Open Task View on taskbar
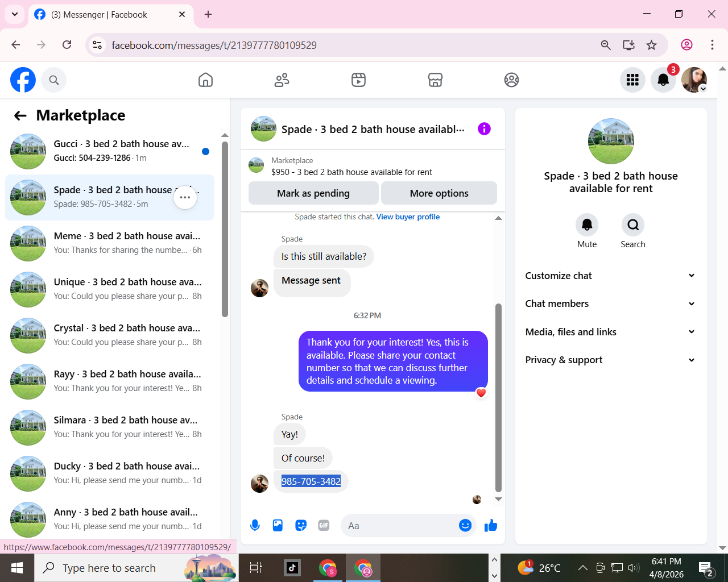Viewport: 728px width, 582px height. point(256,568)
